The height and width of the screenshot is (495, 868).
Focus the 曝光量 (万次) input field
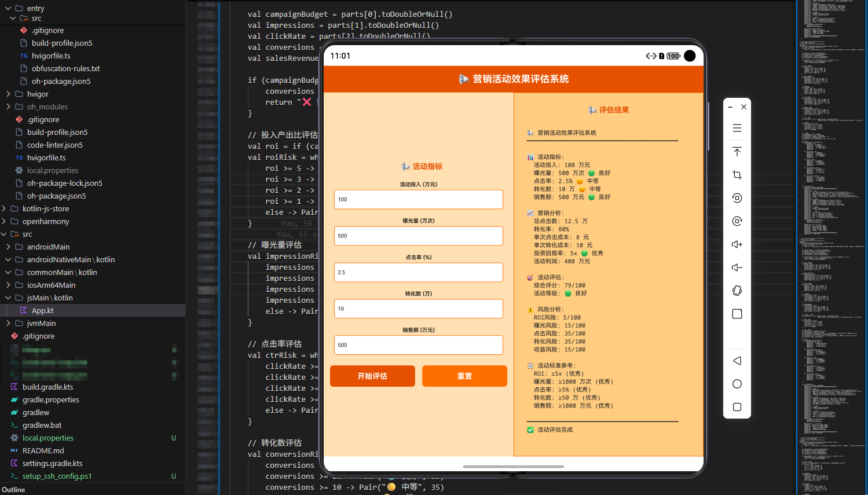[x=419, y=236]
